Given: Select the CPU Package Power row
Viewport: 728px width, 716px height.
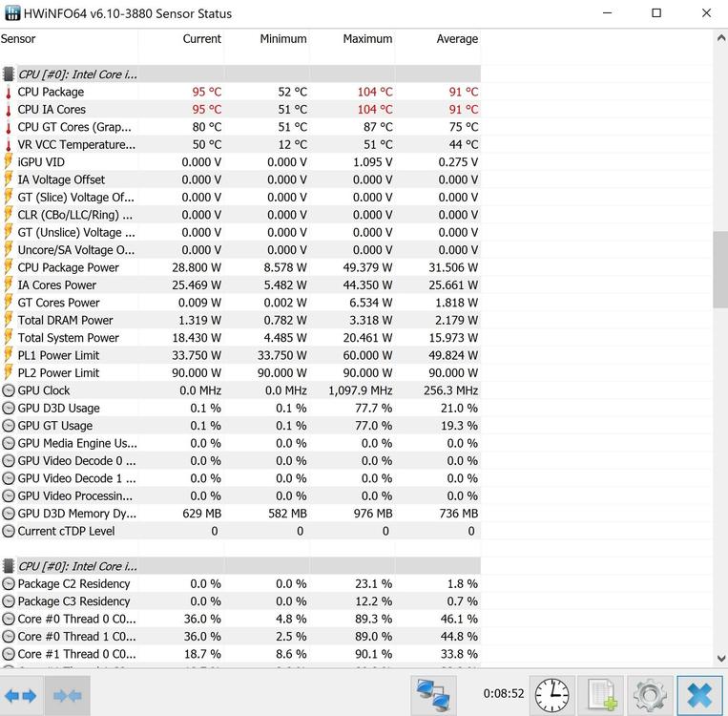Looking at the screenshot, I should pos(68,267).
